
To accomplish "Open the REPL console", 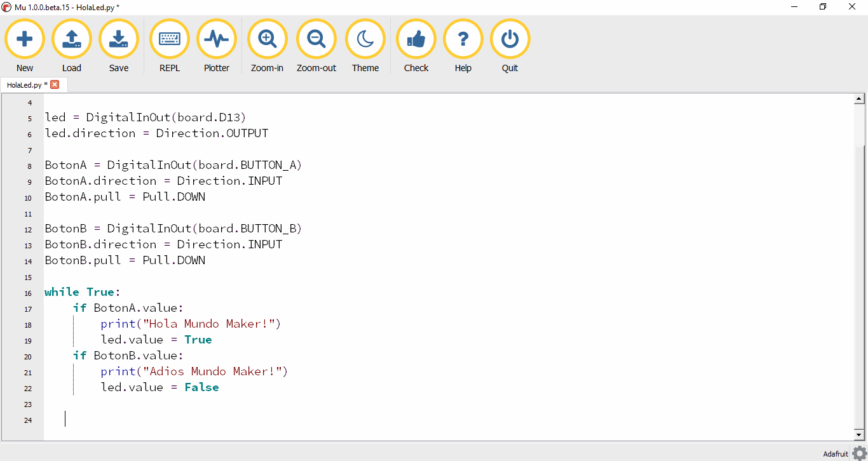I will pyautogui.click(x=170, y=39).
